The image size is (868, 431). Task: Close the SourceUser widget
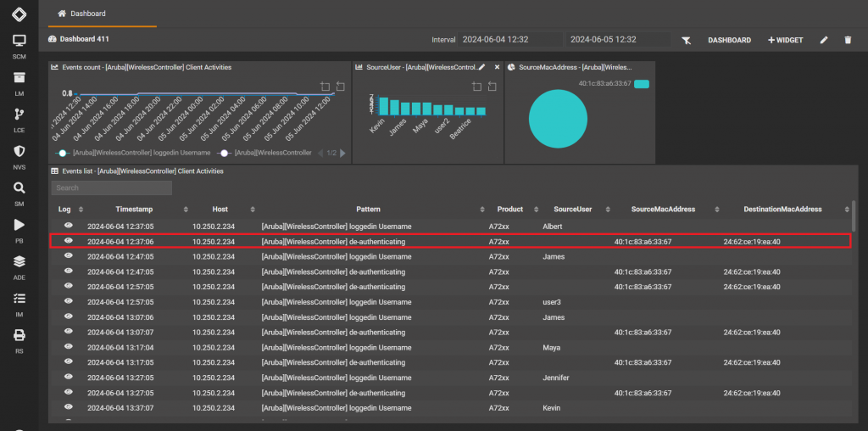[x=497, y=67]
